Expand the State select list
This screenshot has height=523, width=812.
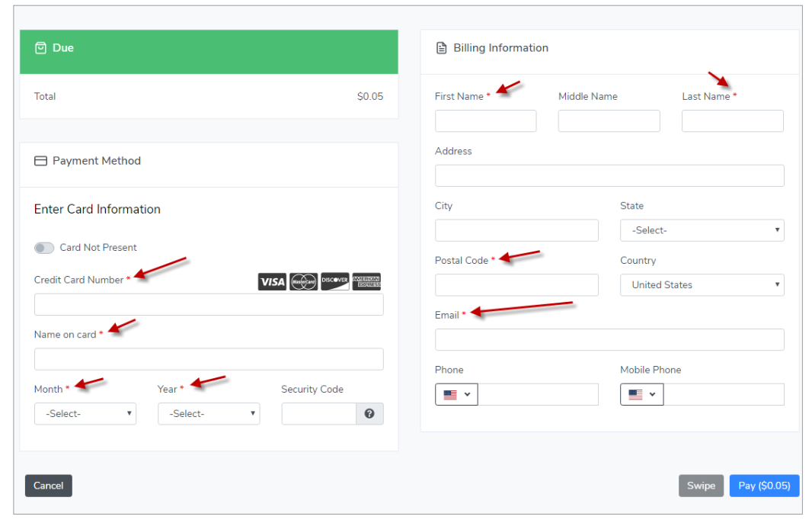click(x=702, y=230)
